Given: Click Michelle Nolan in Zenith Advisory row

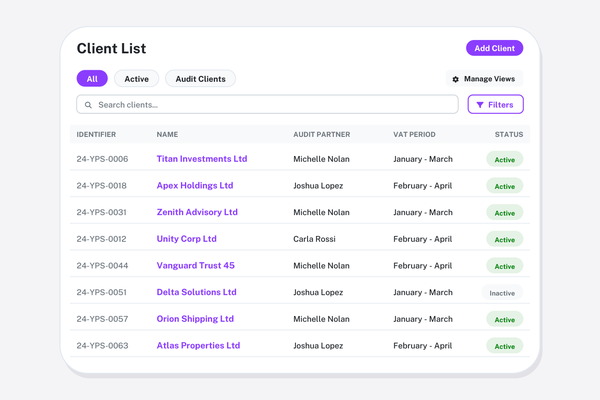Looking at the screenshot, I should pos(321,212).
